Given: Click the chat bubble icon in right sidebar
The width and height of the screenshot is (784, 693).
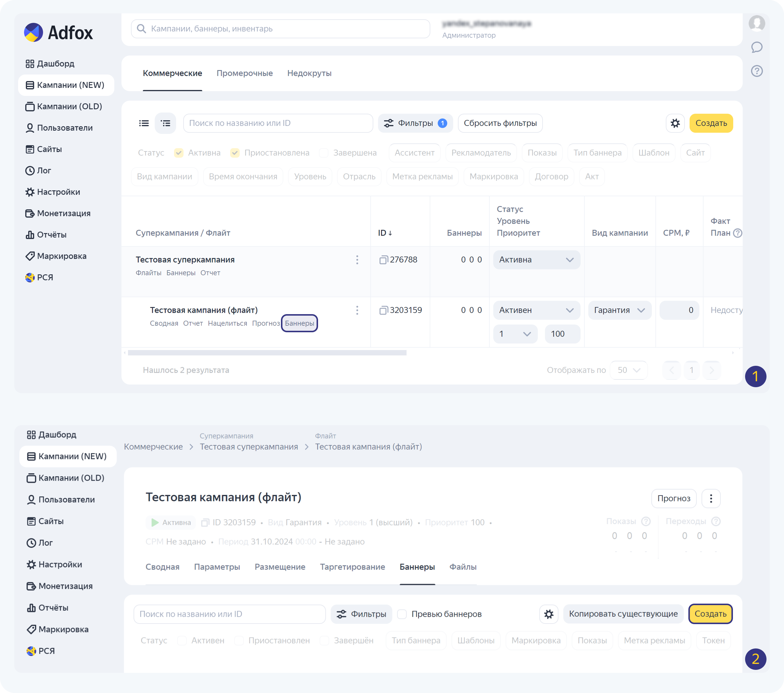Looking at the screenshot, I should click(756, 47).
